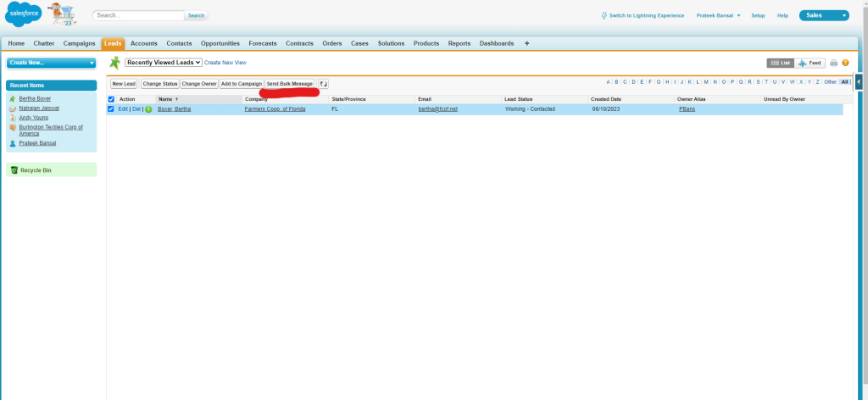
Task: Click Switch to Lightning Experience link
Action: point(647,15)
